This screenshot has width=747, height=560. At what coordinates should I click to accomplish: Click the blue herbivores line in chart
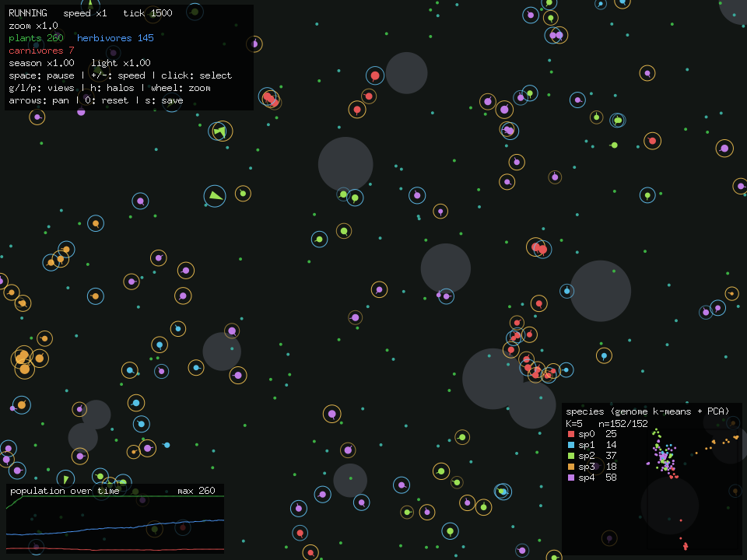click(114, 527)
